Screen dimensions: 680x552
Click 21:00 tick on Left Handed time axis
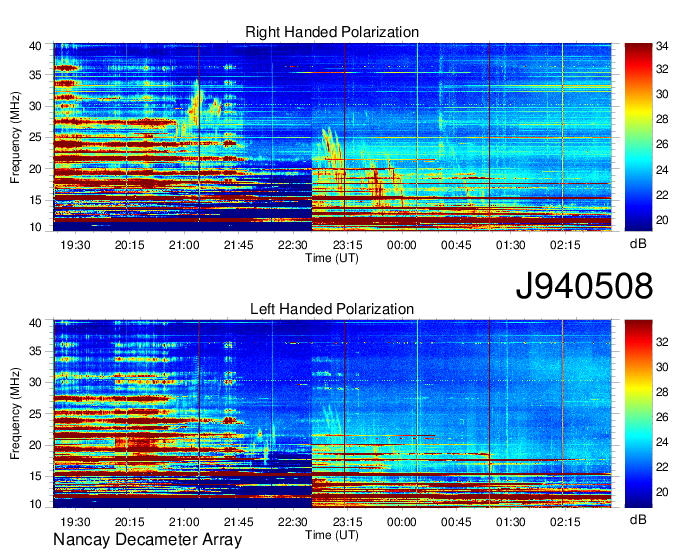click(x=184, y=522)
